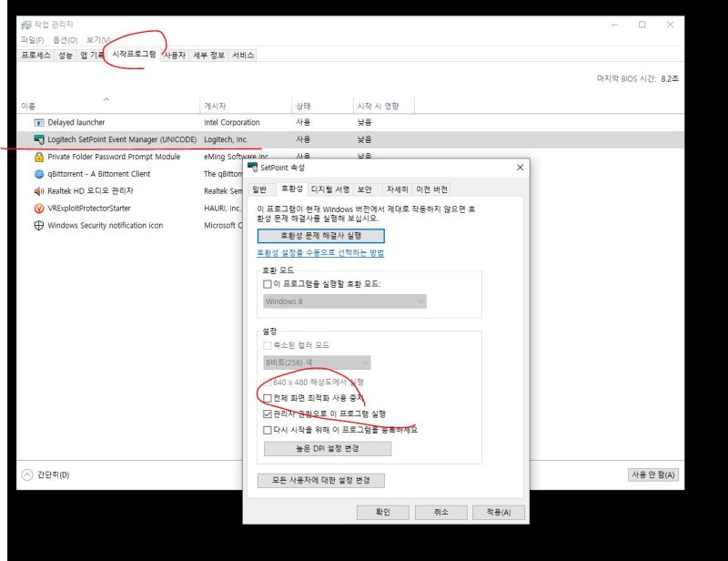The width and height of the screenshot is (728, 561).
Task: Switch to the 사용자 tab
Action: (x=175, y=56)
